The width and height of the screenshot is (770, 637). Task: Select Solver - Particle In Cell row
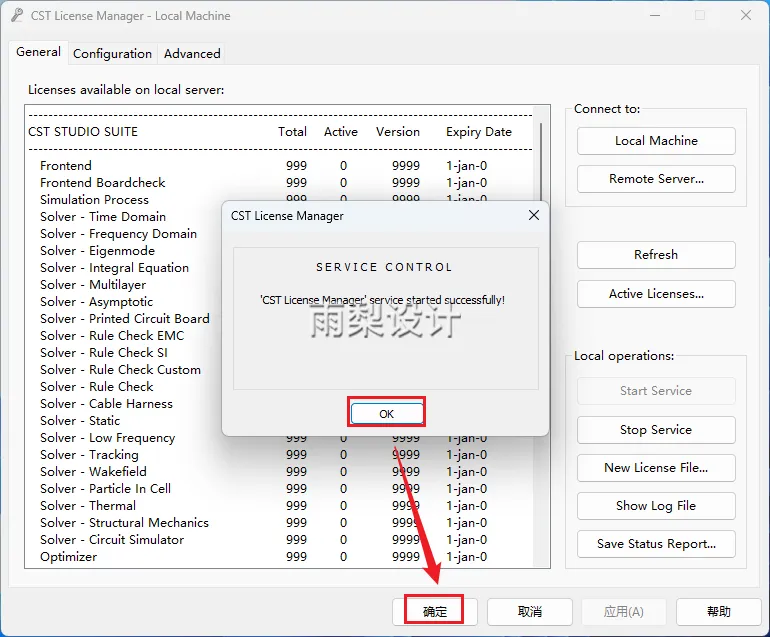click(x=263, y=489)
